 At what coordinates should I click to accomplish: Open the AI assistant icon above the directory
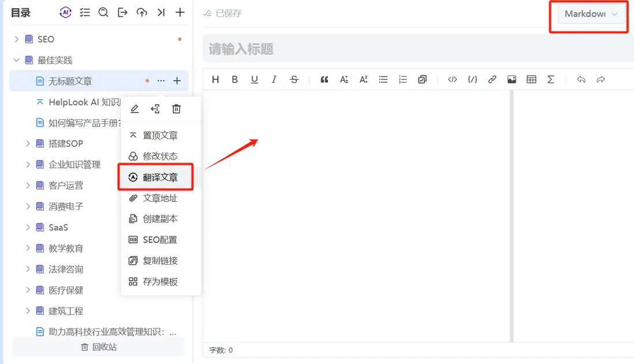[x=65, y=12]
